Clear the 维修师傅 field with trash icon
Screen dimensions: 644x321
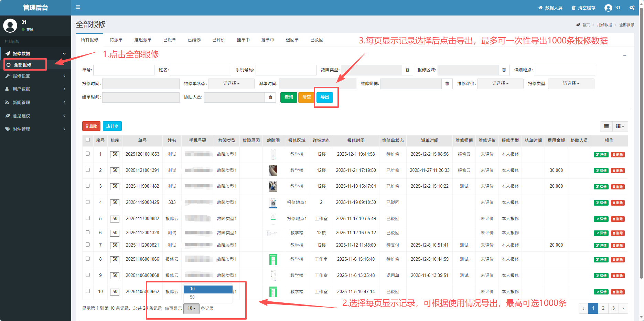point(447,84)
